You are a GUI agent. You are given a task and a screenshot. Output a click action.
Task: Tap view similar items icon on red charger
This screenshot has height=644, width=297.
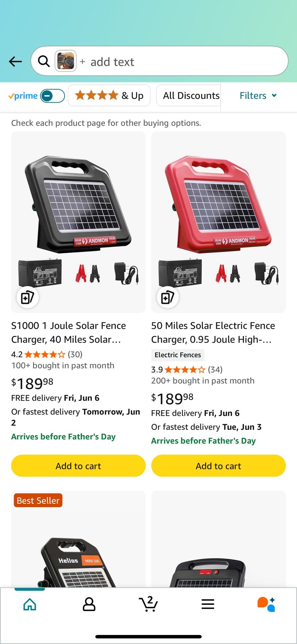click(168, 297)
